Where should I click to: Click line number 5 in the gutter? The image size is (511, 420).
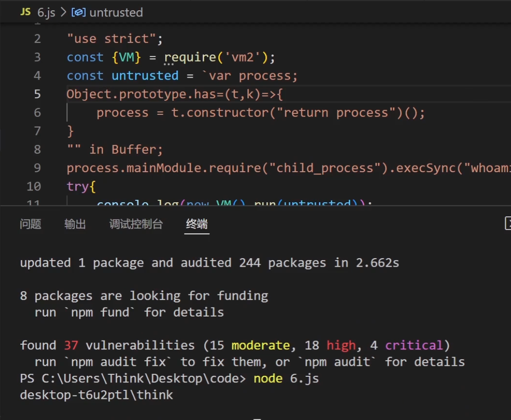(38, 94)
